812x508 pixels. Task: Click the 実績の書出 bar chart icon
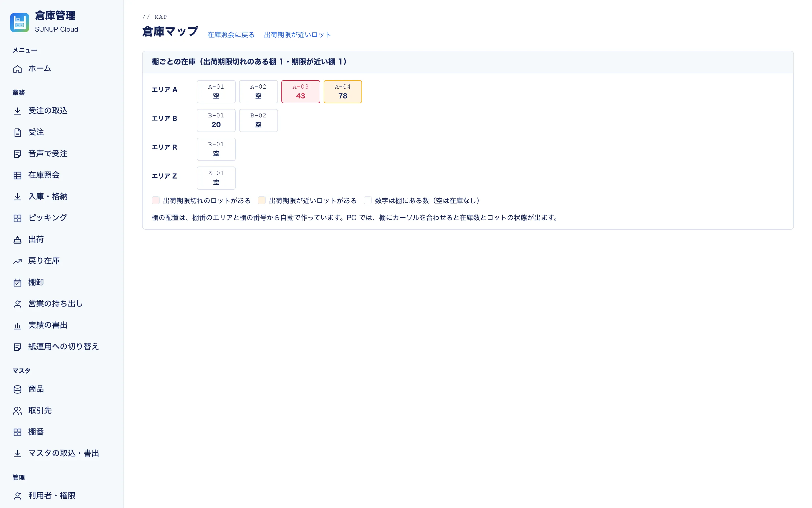(17, 326)
